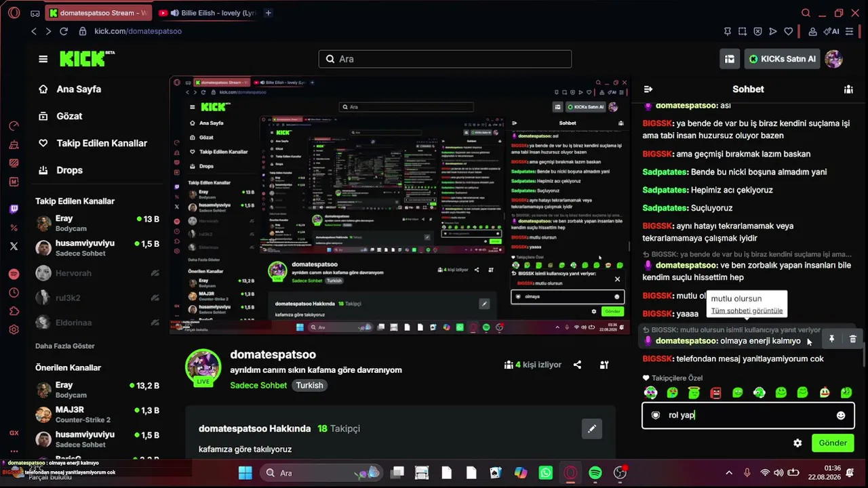Go to Kick home via logo
Screen dimensions: 868x488
(87, 59)
